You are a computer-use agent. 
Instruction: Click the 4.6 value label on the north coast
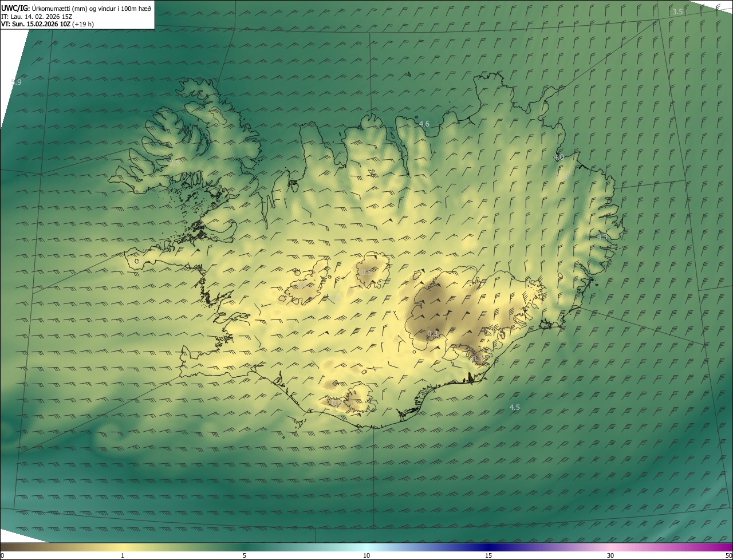tap(424, 124)
